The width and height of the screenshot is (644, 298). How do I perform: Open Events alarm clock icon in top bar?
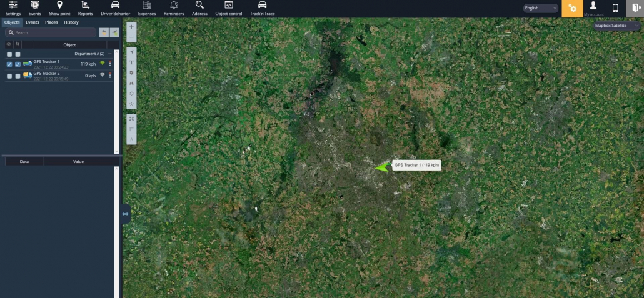pos(35,5)
